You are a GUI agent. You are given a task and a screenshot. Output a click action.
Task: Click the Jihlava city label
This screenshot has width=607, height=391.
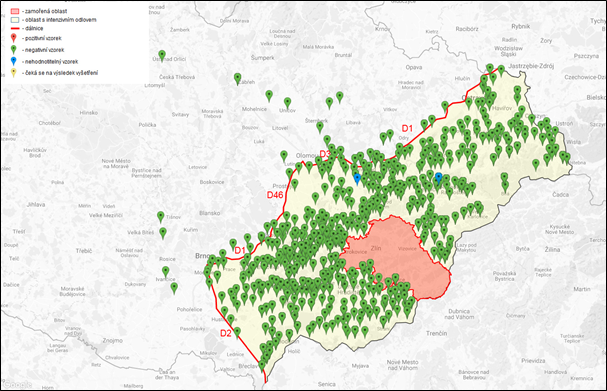coord(36,204)
